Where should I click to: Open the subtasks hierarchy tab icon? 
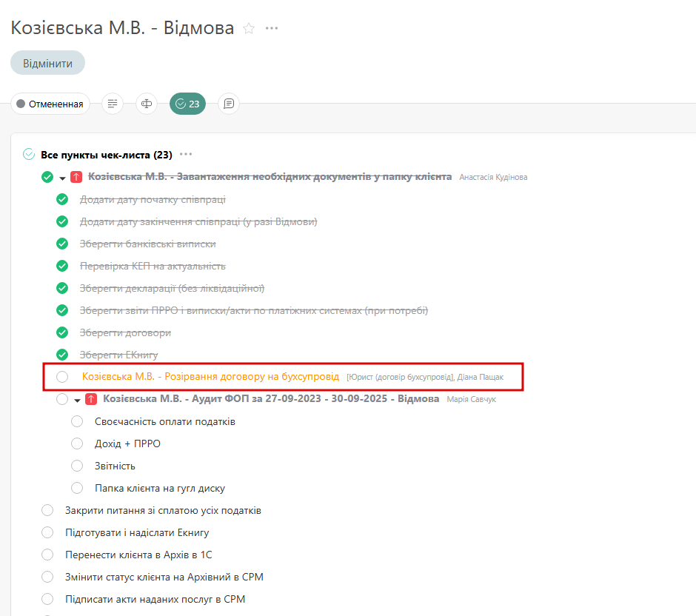point(147,104)
